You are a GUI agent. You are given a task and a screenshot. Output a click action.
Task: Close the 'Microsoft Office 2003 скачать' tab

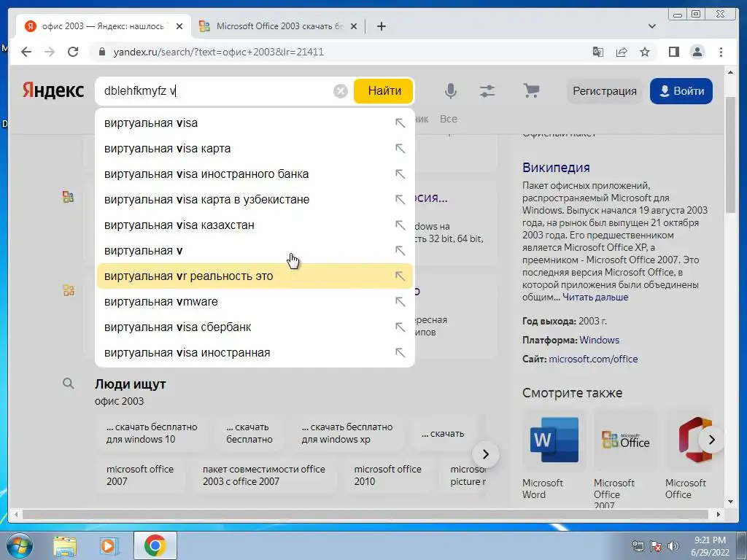point(354,26)
